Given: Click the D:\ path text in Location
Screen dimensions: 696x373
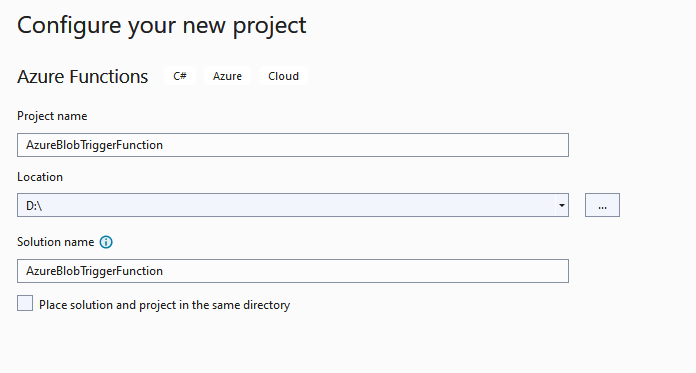Looking at the screenshot, I should pyautogui.click(x=34, y=206).
